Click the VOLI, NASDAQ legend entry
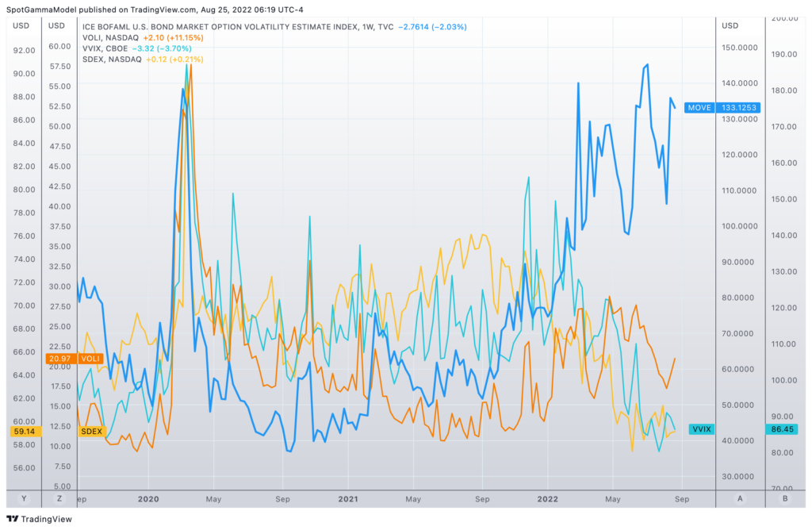 tap(110, 38)
